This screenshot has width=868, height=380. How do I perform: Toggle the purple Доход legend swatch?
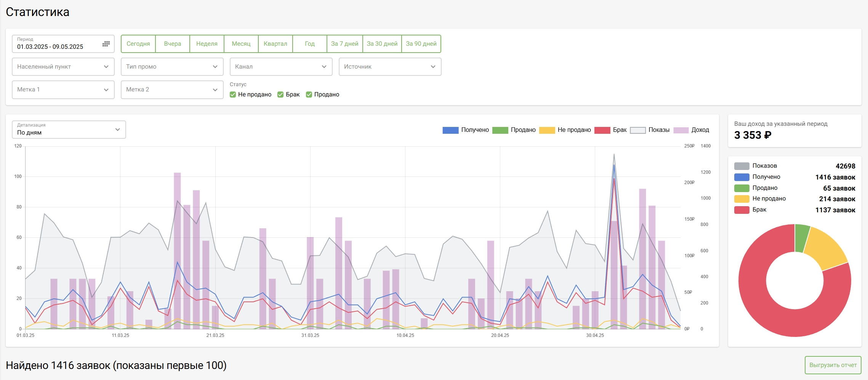(681, 130)
